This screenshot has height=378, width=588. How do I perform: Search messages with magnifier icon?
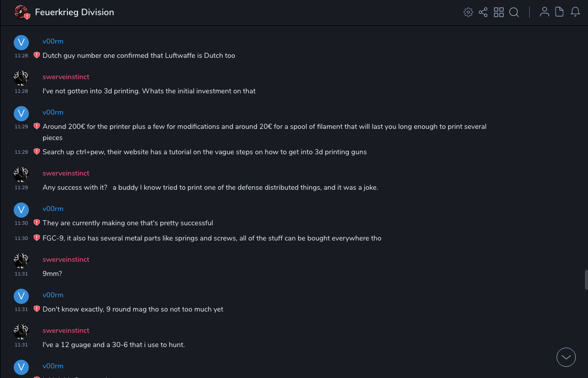(x=514, y=12)
